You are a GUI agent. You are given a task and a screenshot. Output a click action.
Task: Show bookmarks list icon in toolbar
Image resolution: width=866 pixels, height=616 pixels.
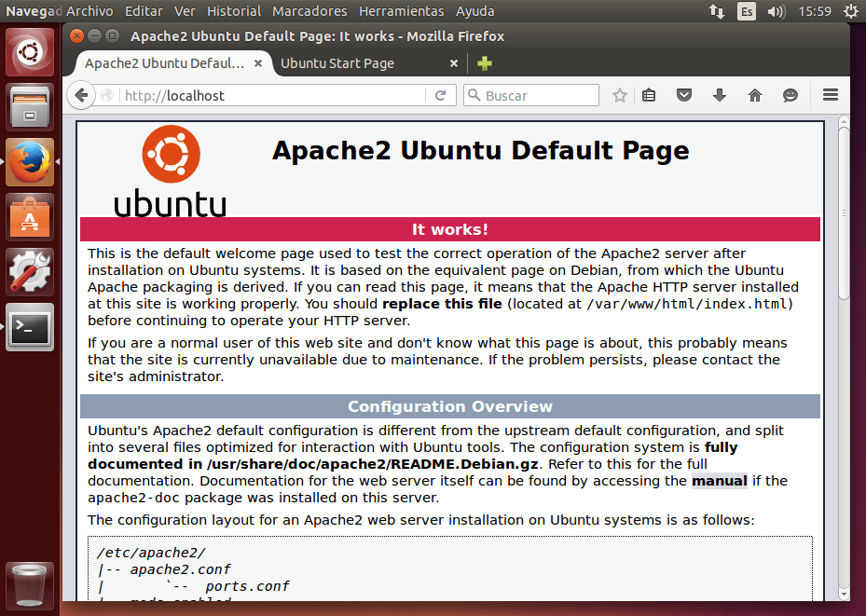[x=649, y=95]
